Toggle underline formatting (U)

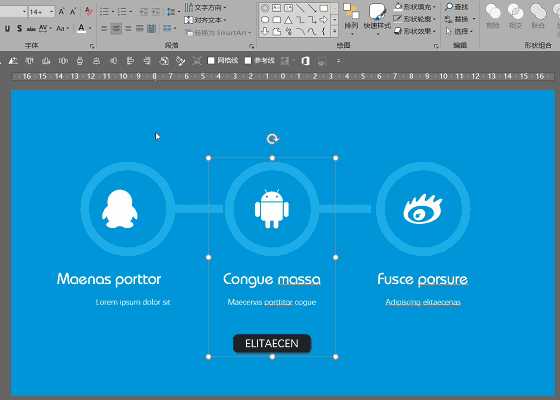(8, 28)
